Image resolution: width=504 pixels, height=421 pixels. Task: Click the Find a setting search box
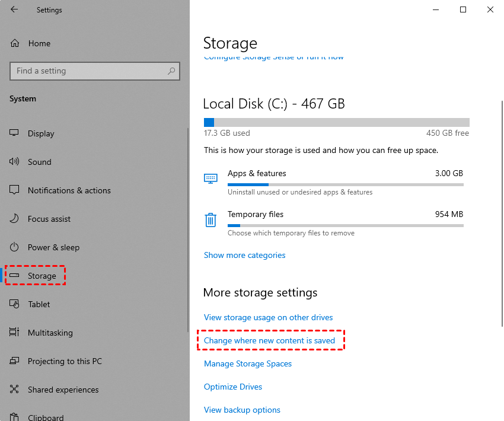(x=89, y=71)
